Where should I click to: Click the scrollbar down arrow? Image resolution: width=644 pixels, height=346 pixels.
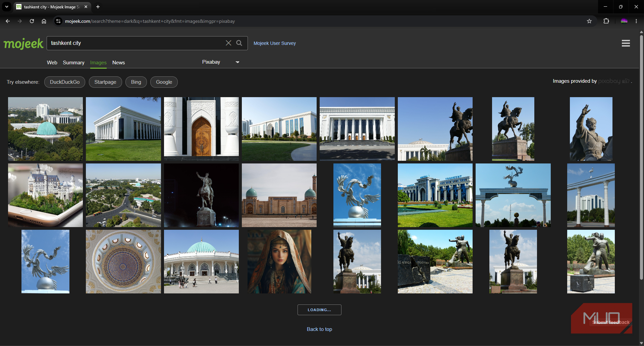[641, 343]
